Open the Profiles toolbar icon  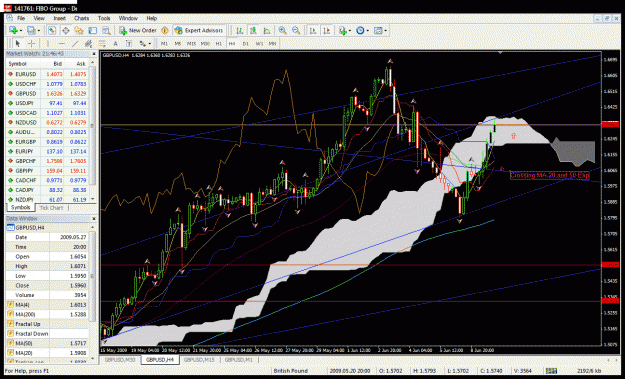(x=31, y=30)
